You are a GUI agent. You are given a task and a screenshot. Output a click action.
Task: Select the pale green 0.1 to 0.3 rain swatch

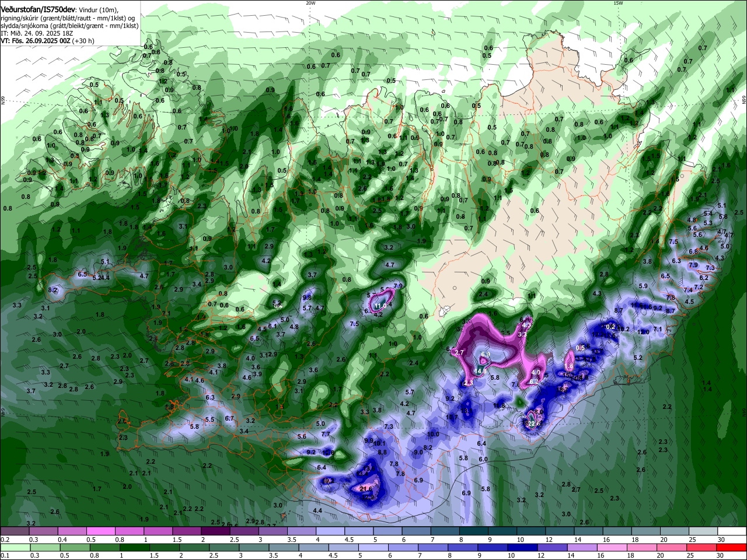(x=15, y=547)
